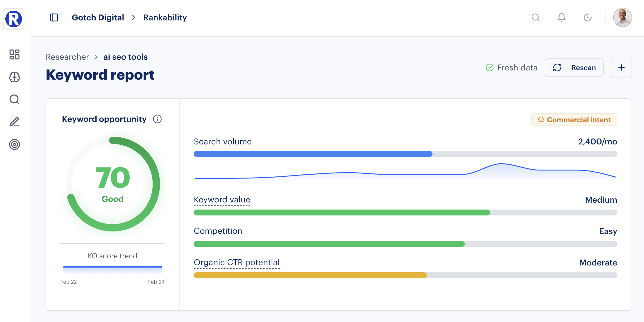The image size is (644, 322).
Task: Toggle dark mode with the moon icon
Action: click(587, 17)
